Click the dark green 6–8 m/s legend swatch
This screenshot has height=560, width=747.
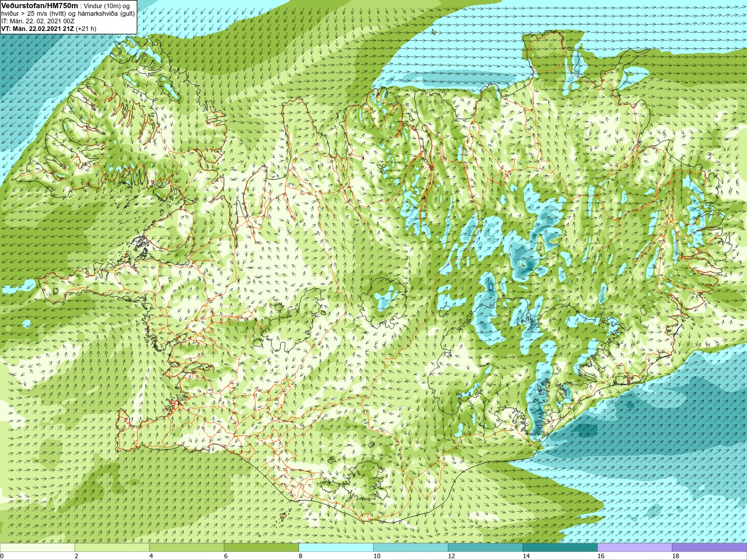[261, 548]
